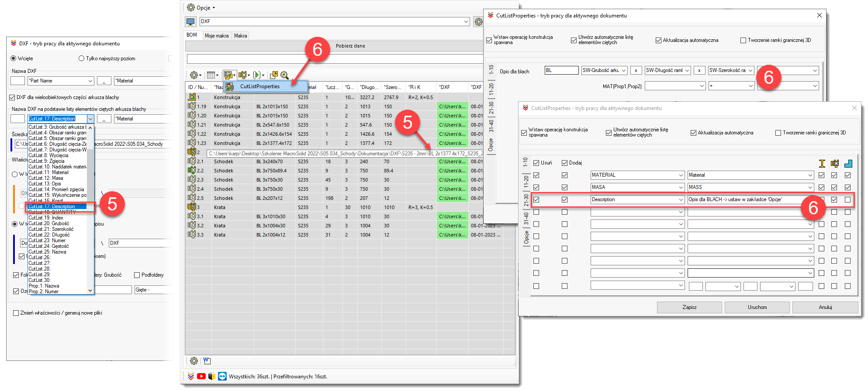Click the Zapisz button

(x=690, y=307)
